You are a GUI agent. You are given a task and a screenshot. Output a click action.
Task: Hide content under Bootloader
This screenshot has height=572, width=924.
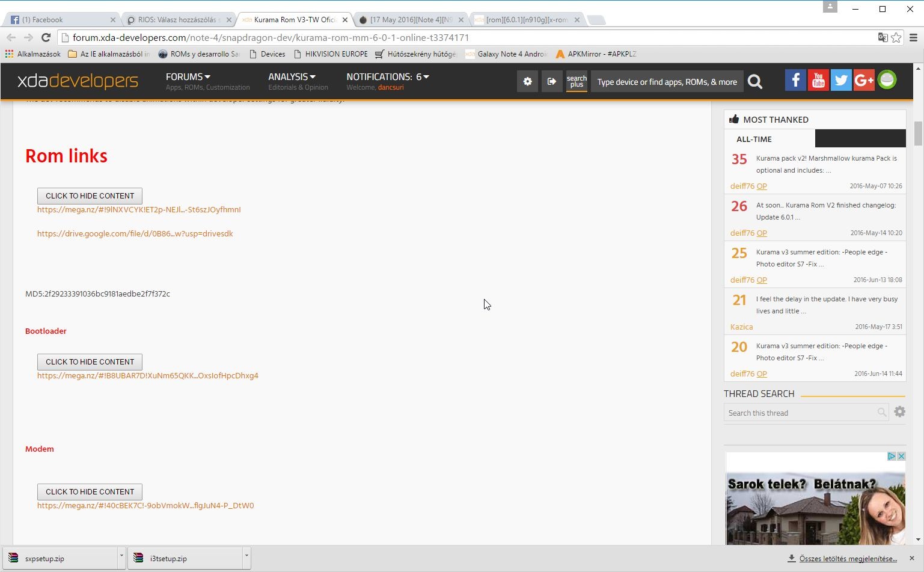pyautogui.click(x=90, y=362)
